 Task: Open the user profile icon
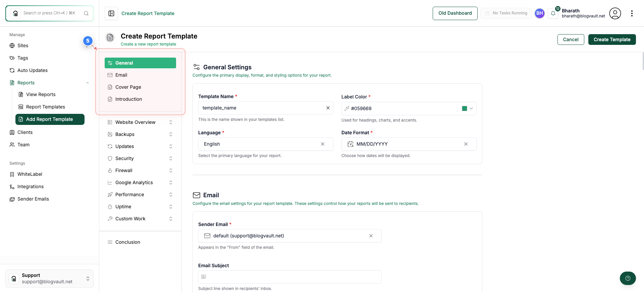click(x=615, y=13)
